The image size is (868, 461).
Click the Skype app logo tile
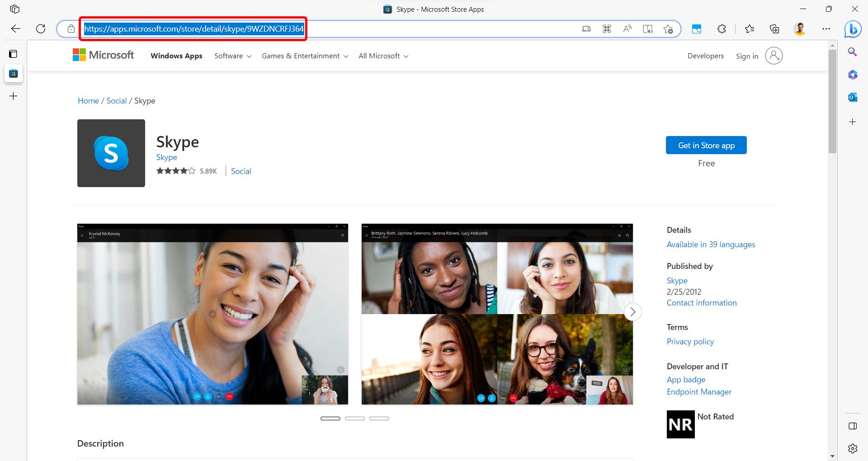111,153
